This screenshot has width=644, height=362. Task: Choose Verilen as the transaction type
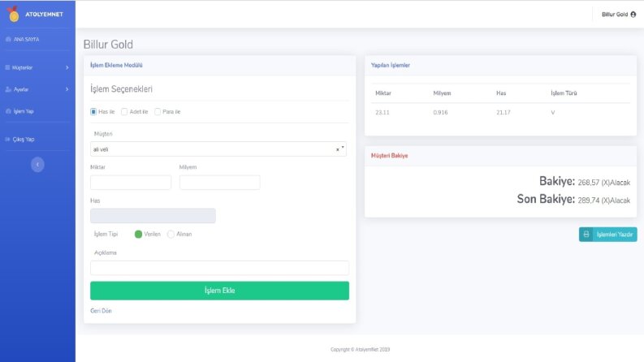point(138,234)
